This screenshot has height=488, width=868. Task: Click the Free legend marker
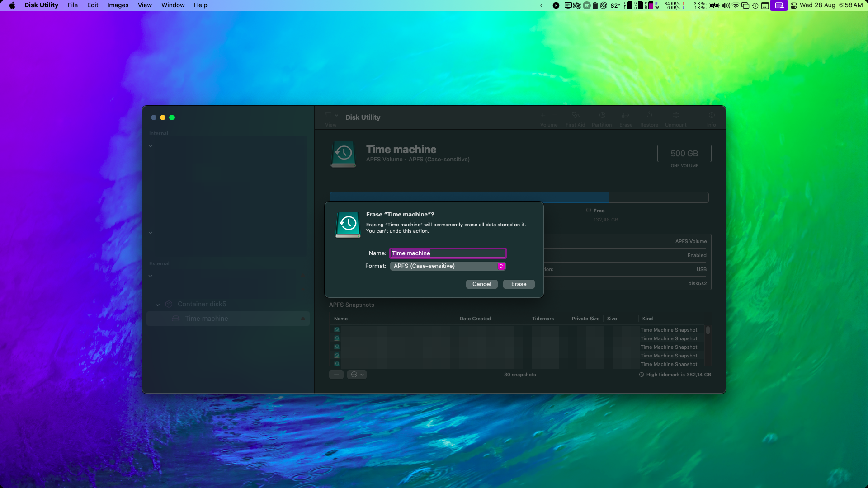(x=589, y=210)
